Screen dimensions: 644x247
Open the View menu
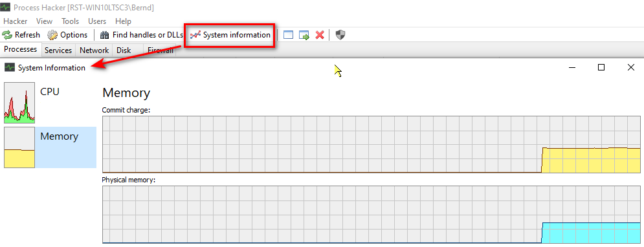coord(45,21)
